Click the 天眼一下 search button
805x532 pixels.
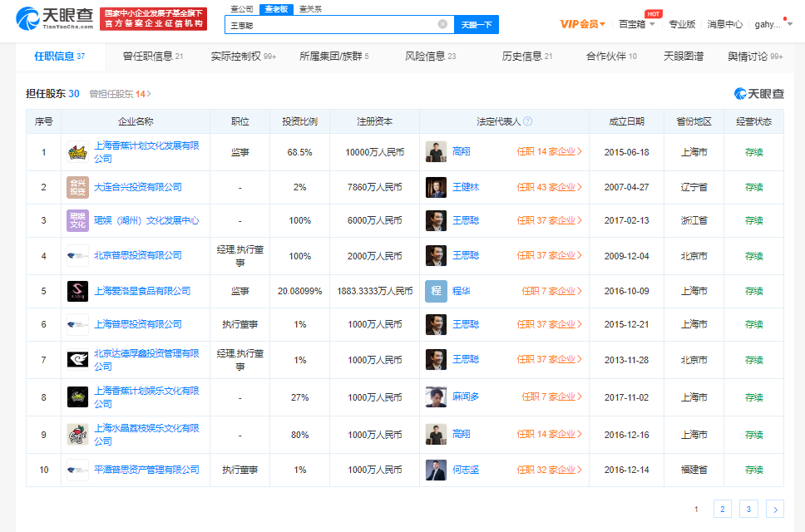477,25
